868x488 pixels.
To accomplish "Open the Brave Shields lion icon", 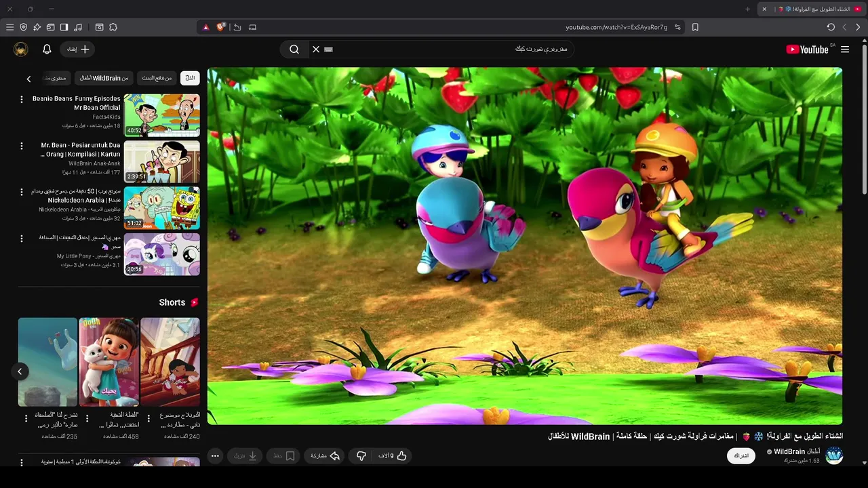I will [x=221, y=27].
